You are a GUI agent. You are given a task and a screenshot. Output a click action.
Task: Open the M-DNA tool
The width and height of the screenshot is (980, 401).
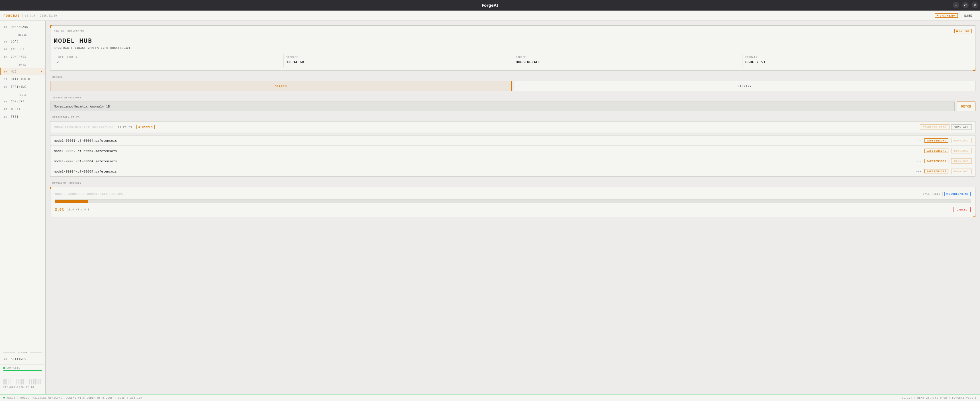16,109
